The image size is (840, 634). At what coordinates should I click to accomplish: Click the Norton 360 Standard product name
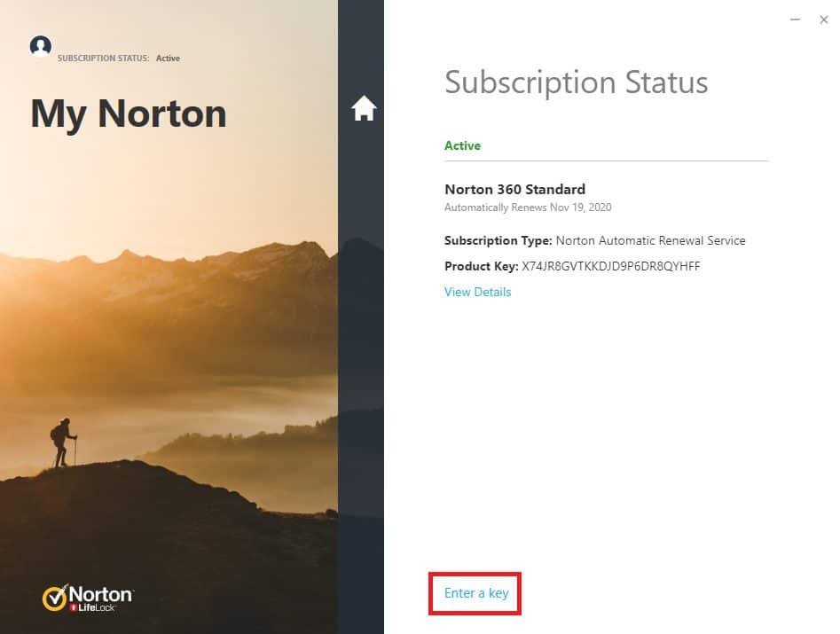[x=514, y=189]
